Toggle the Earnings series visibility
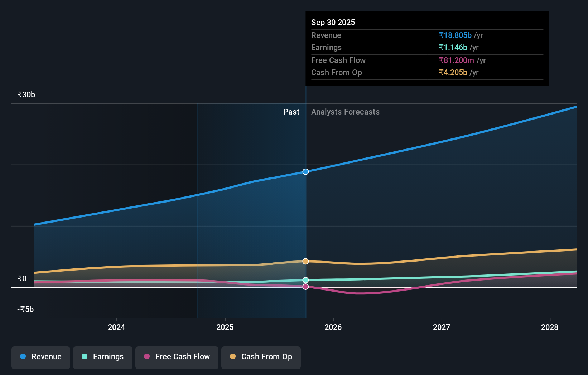Viewport: 588px width, 375px height. 103,357
